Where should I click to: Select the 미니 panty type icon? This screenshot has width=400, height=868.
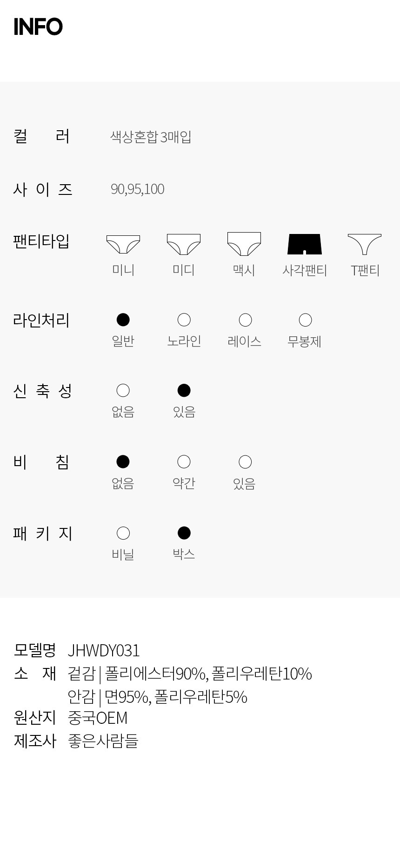[123, 244]
